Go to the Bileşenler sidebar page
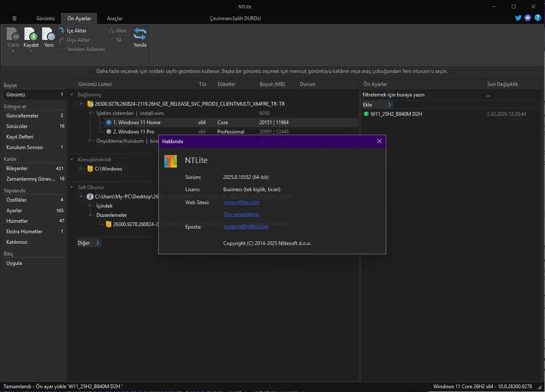This screenshot has width=545, height=392. click(34, 168)
